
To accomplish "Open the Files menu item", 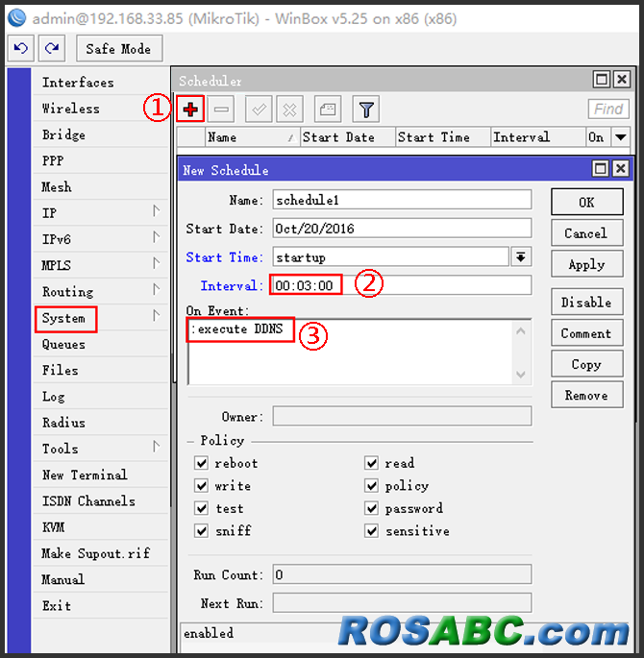I will [x=100, y=370].
